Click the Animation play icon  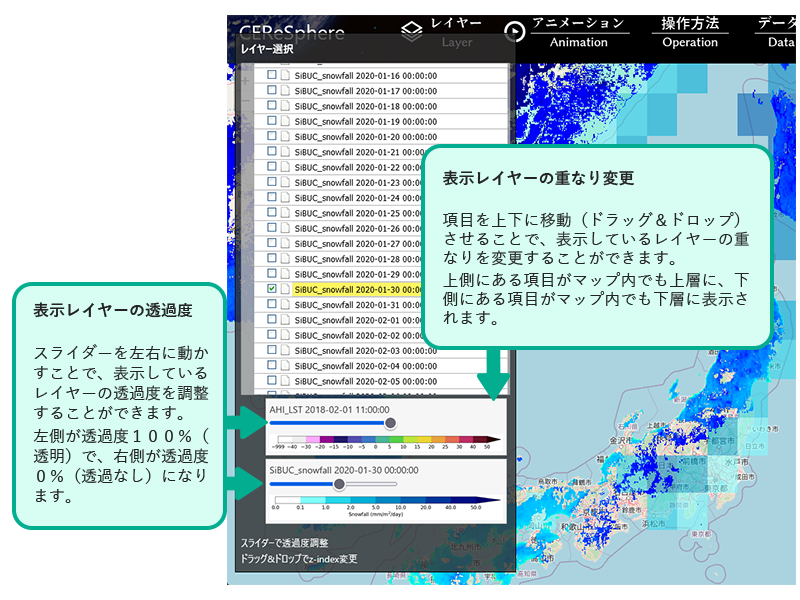click(514, 32)
